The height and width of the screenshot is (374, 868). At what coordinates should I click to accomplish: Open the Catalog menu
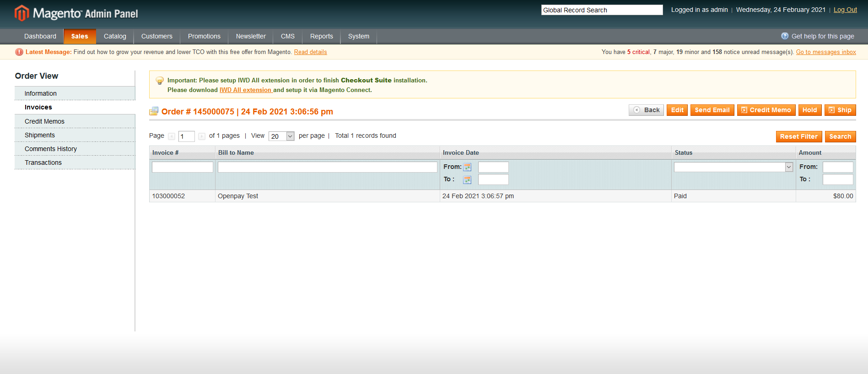tap(115, 36)
